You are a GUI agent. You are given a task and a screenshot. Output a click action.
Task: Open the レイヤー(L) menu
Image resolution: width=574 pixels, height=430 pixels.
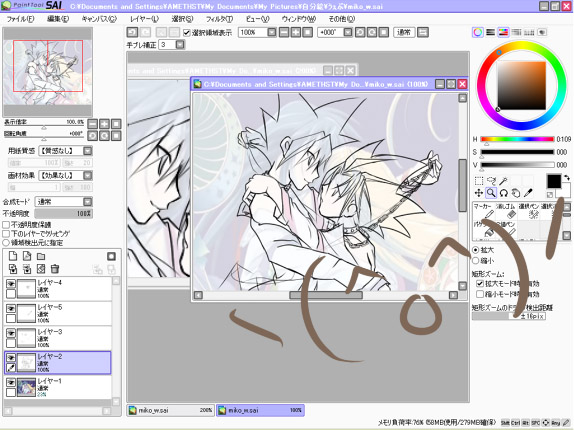(x=145, y=19)
